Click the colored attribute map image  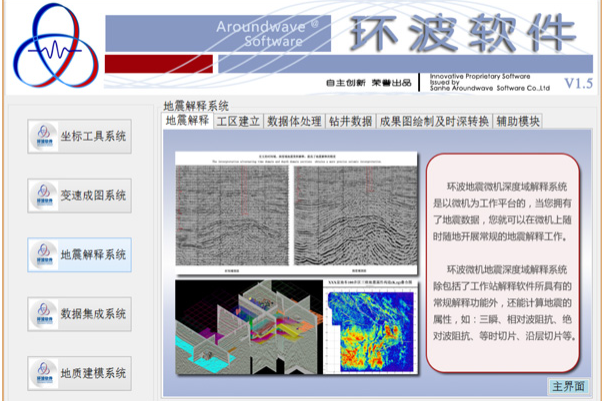pos(370,327)
